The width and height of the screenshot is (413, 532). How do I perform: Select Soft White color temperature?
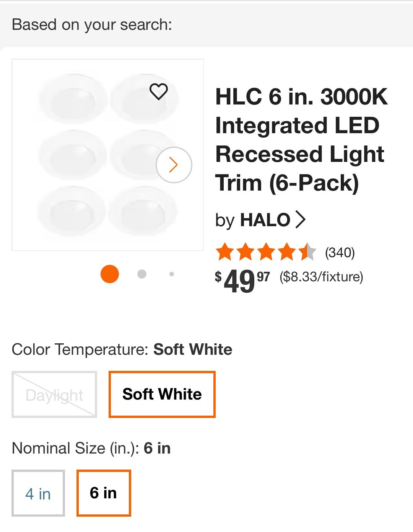(162, 394)
